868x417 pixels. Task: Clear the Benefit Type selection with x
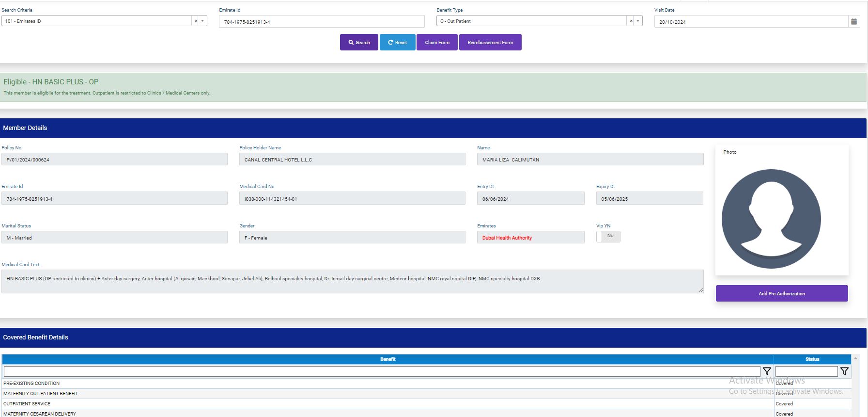(631, 21)
